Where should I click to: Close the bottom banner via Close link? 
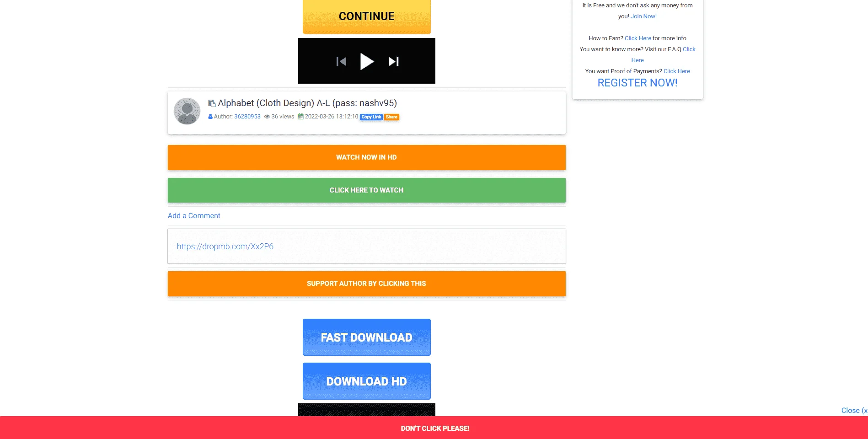[854, 410]
